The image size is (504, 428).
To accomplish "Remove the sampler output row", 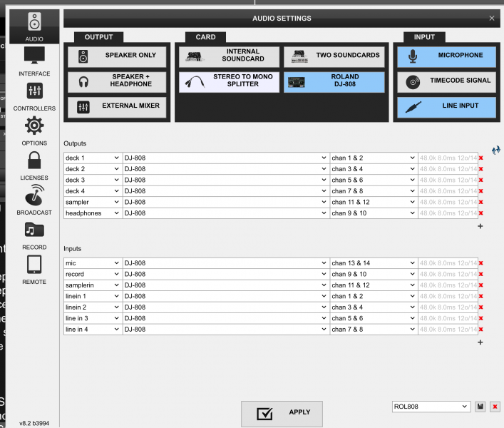I will pos(481,202).
